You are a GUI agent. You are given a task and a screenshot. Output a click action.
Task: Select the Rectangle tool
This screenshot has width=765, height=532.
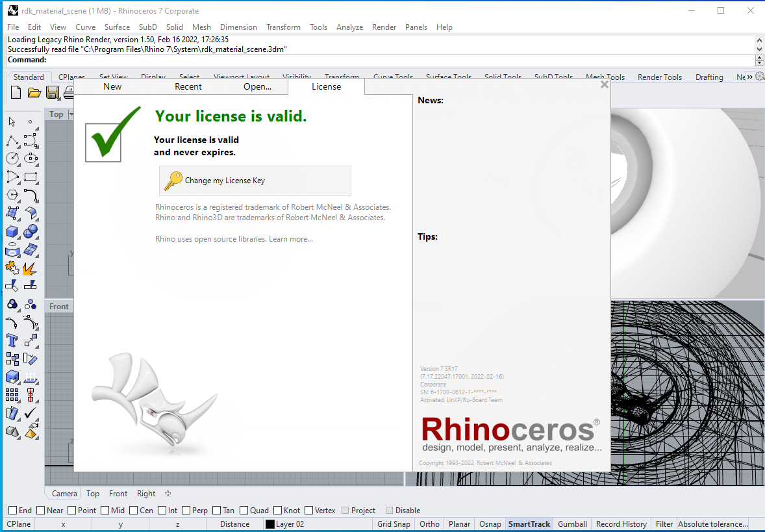[31, 177]
